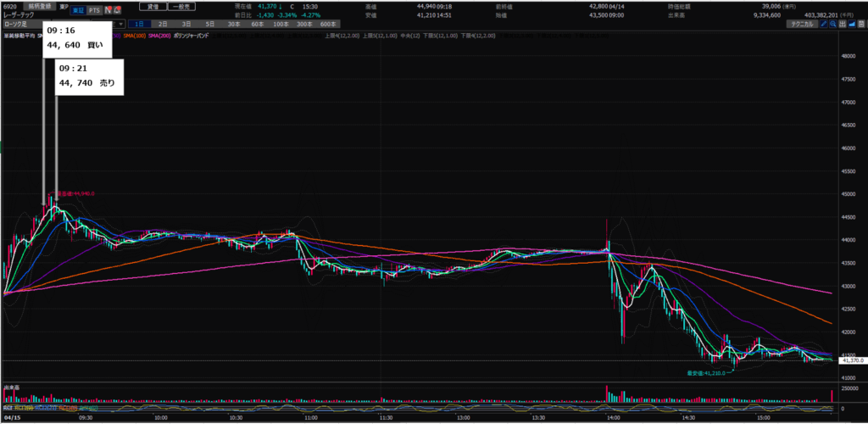Click the area chart icon
868x424 pixels.
click(854, 25)
